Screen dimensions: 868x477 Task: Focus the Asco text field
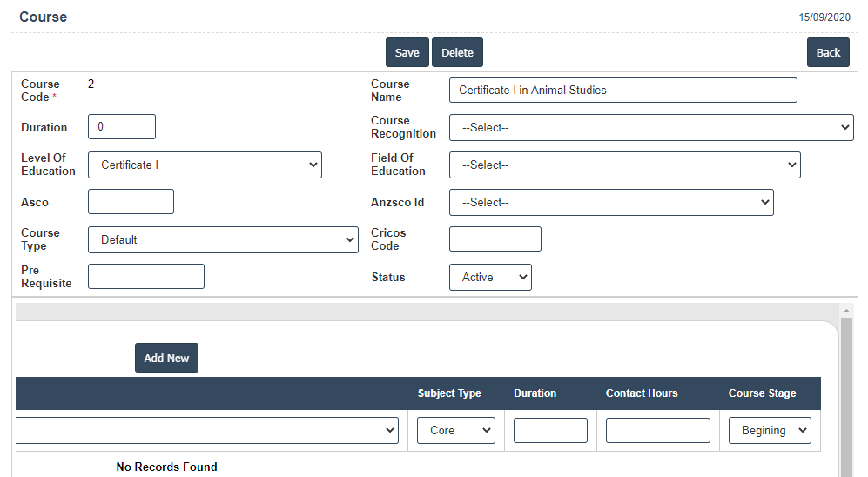point(131,202)
